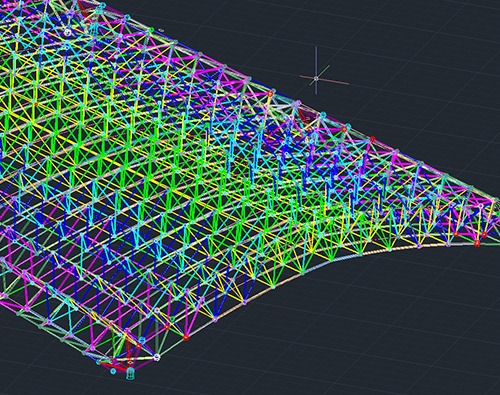
Task: Select the cyan cylindrical support column base
Action: click(x=131, y=373)
